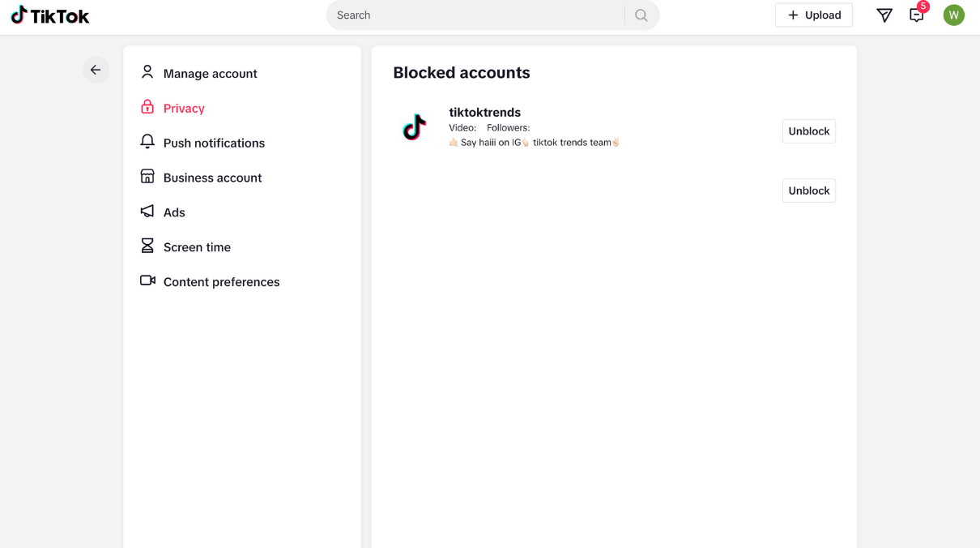Select the Ads megaphone icon
The image size is (980, 548).
(x=147, y=212)
